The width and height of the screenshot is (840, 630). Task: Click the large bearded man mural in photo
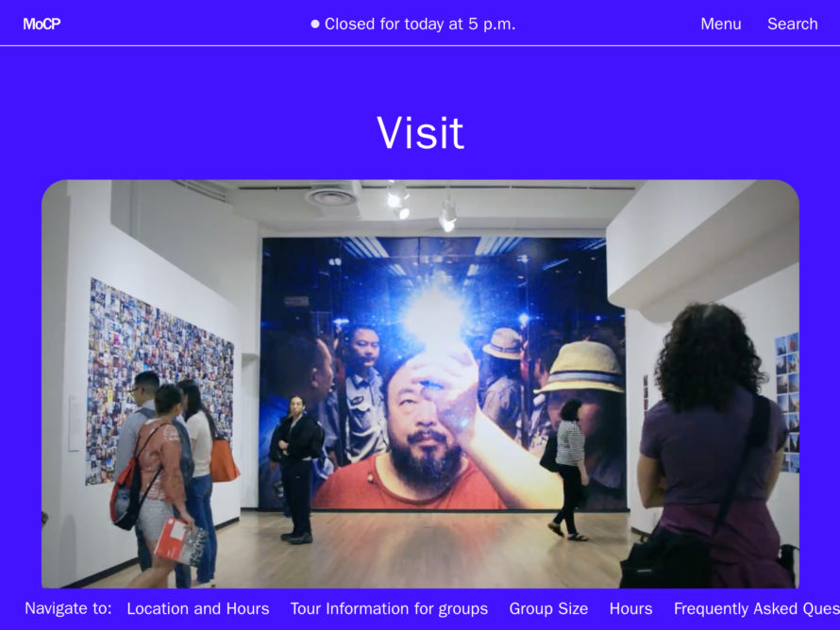point(444,373)
